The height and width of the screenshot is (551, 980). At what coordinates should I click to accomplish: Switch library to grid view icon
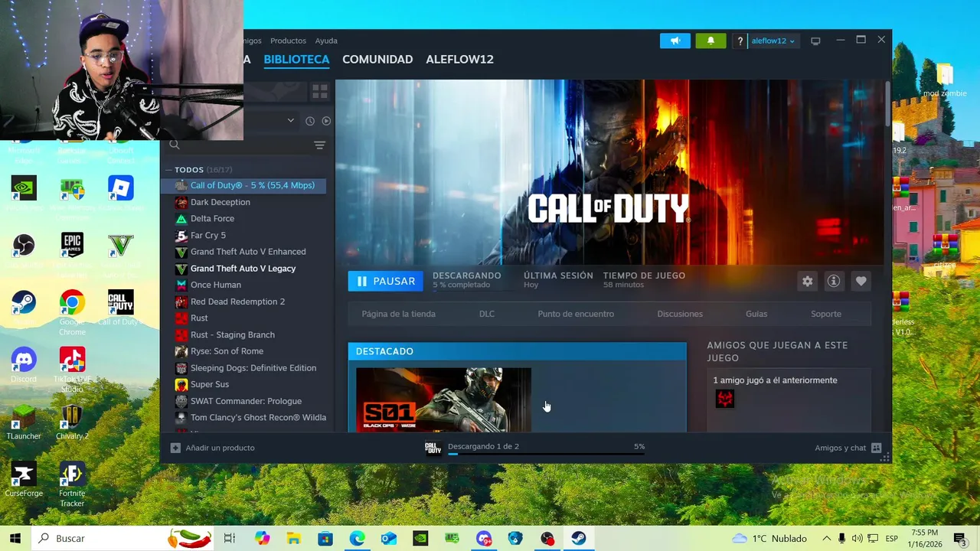pyautogui.click(x=319, y=92)
